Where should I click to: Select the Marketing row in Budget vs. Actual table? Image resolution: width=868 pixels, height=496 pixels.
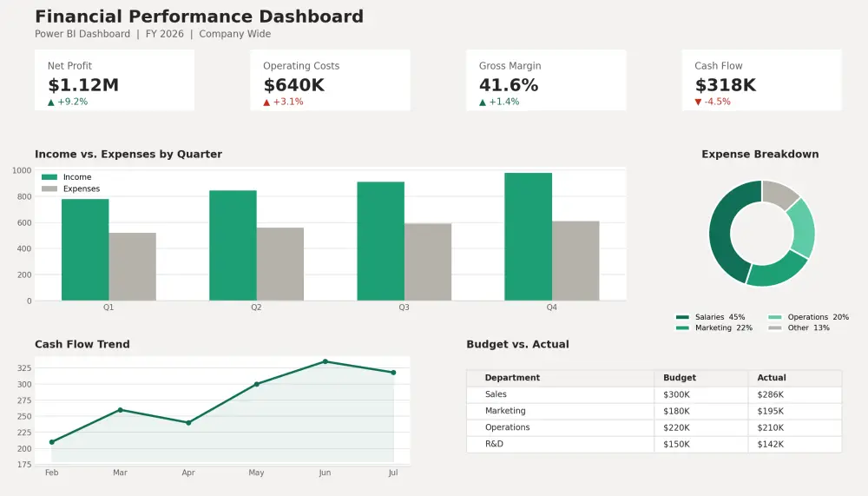point(654,411)
